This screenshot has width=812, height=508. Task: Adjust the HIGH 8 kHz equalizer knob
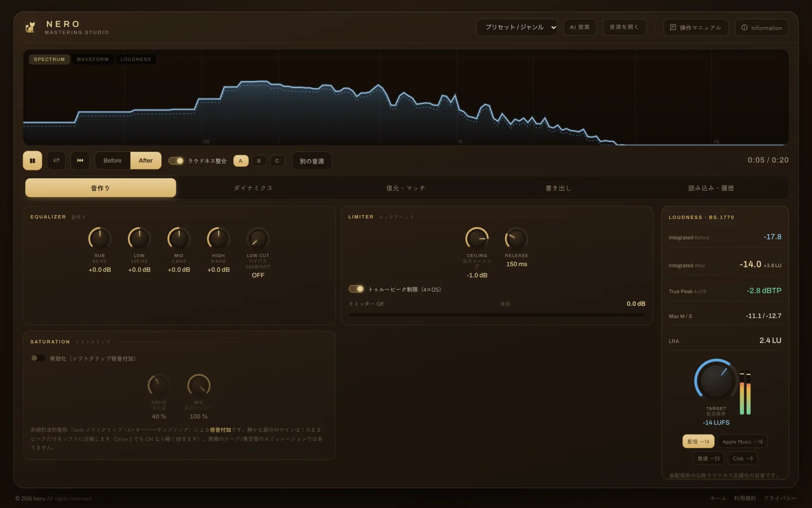(218, 238)
